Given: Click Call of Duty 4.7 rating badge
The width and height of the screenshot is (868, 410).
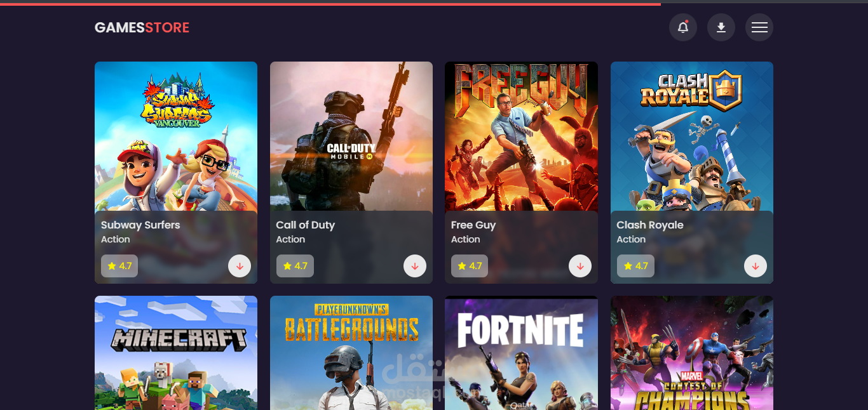Looking at the screenshot, I should (295, 266).
